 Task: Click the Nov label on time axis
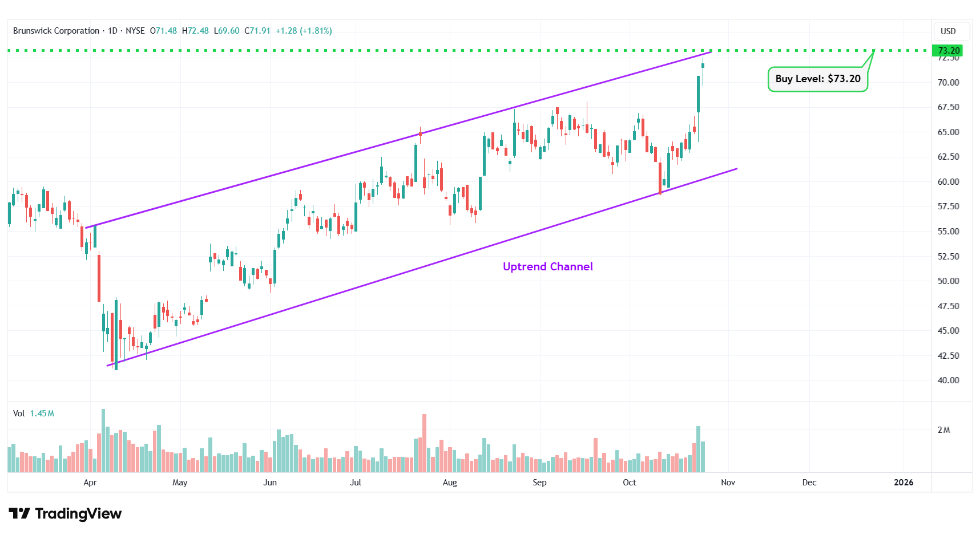pyautogui.click(x=728, y=483)
